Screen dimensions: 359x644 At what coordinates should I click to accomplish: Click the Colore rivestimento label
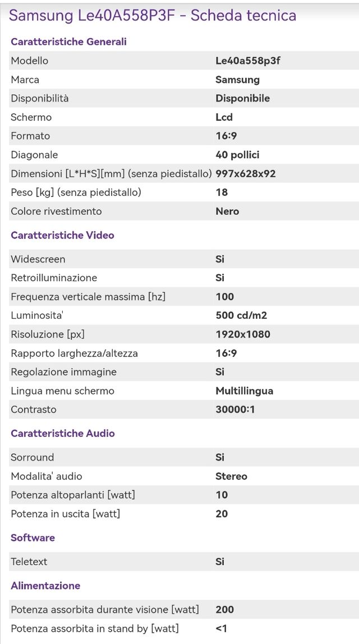point(56,211)
